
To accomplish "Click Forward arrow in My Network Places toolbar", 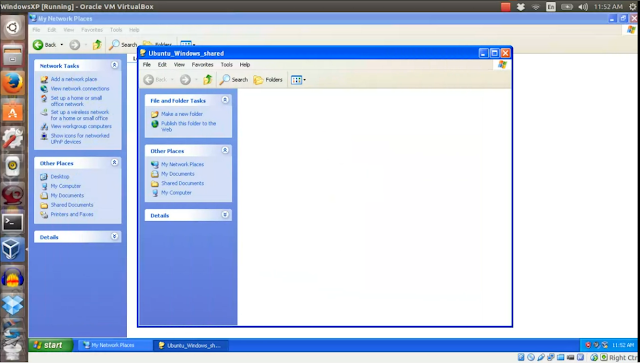I will click(74, 45).
